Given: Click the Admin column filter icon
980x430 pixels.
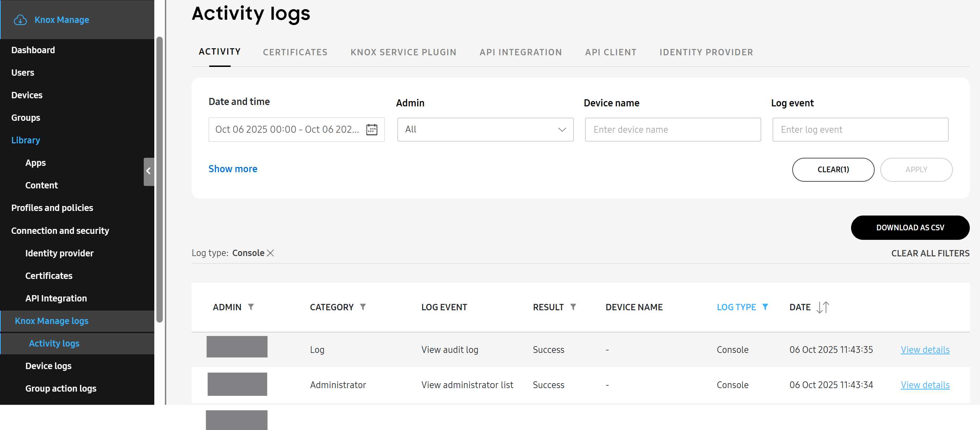Looking at the screenshot, I should [x=251, y=307].
